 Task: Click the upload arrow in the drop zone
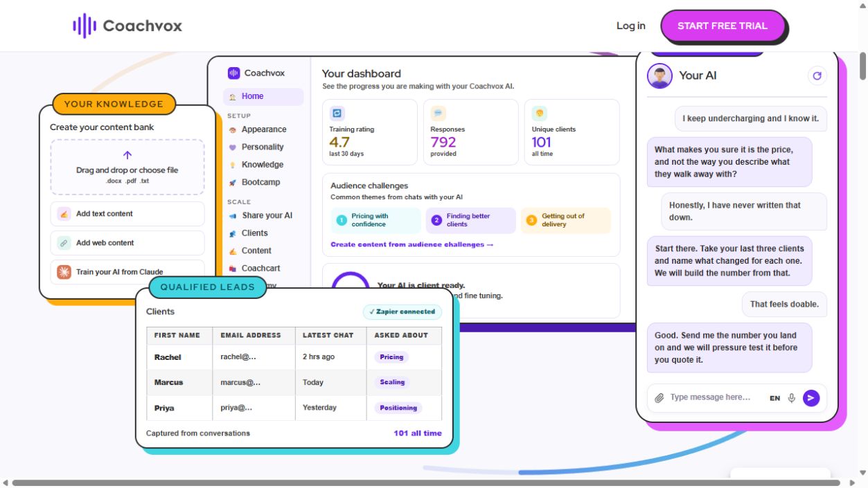127,155
